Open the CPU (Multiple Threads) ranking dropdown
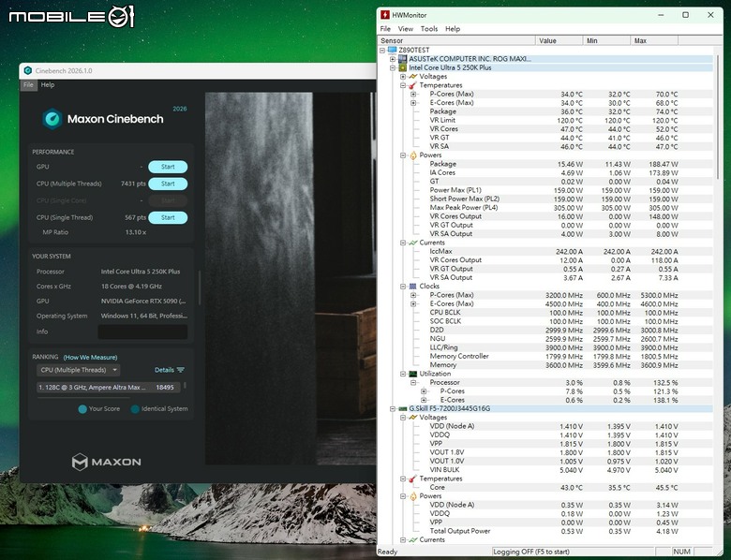Viewport: 731px width, 560px height. coord(79,370)
